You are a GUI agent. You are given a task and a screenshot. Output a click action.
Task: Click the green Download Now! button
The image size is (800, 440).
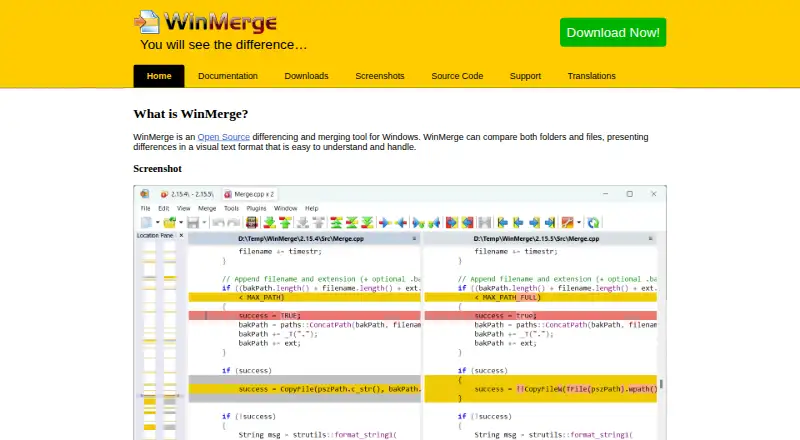point(613,32)
